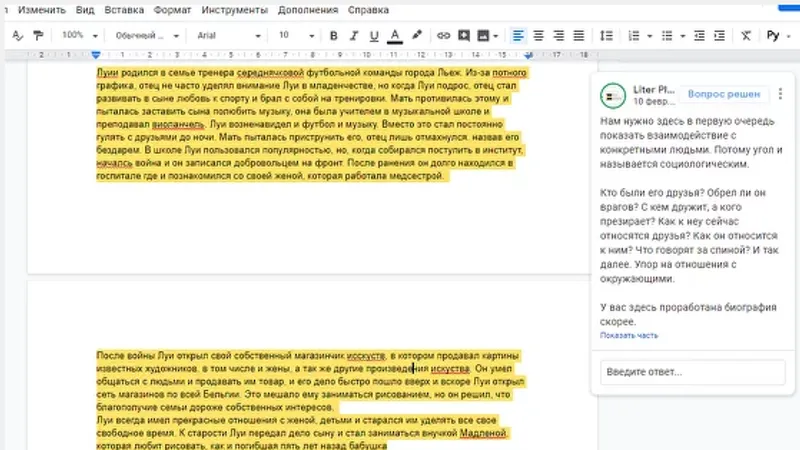
Task: Apply a bulleted list
Action: [x=667, y=36]
